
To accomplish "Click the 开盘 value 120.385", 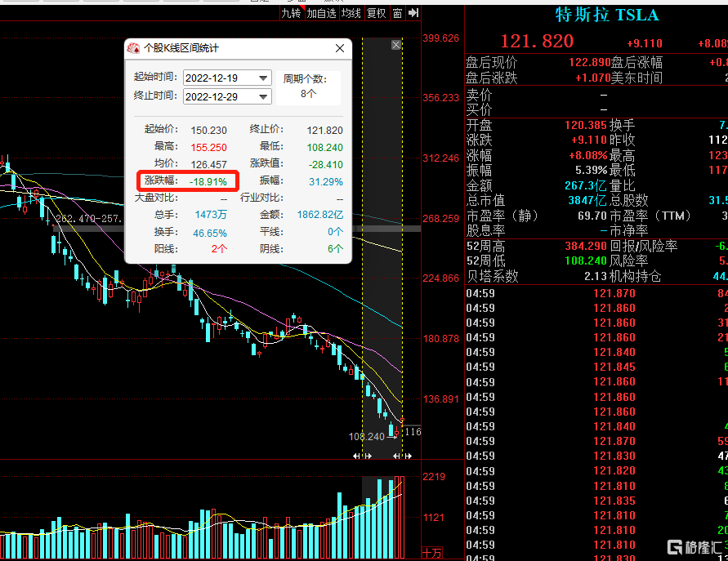I will click(x=586, y=125).
